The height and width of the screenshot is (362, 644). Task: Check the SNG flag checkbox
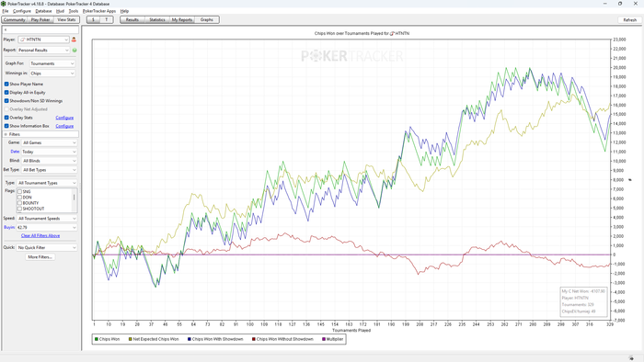[x=19, y=192]
